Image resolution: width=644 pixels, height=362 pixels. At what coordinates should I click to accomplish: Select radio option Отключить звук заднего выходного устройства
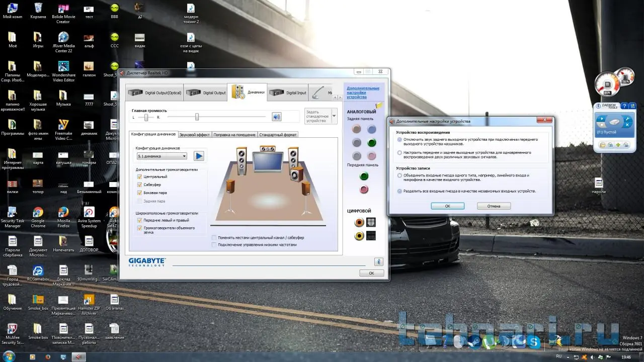coord(399,139)
